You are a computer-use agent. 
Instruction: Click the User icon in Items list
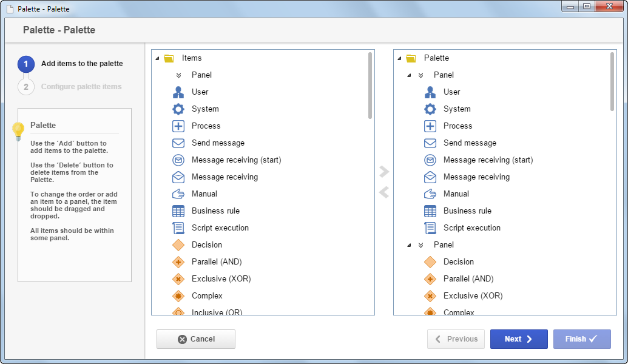(178, 92)
